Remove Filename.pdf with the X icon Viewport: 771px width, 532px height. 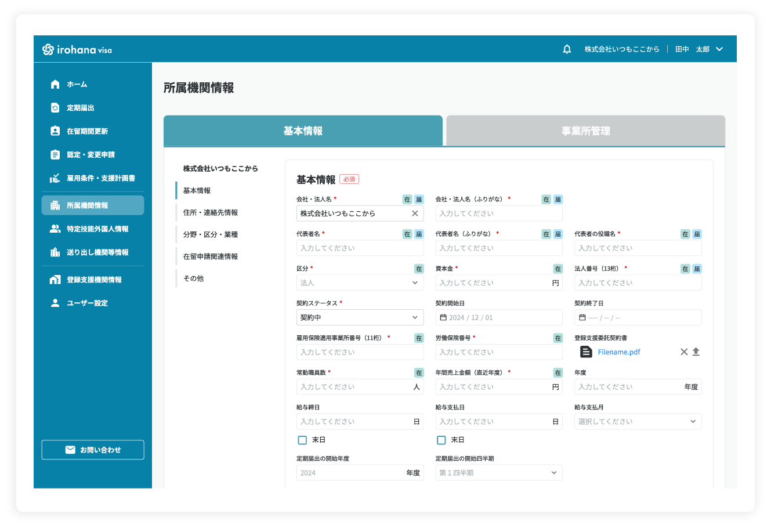684,352
